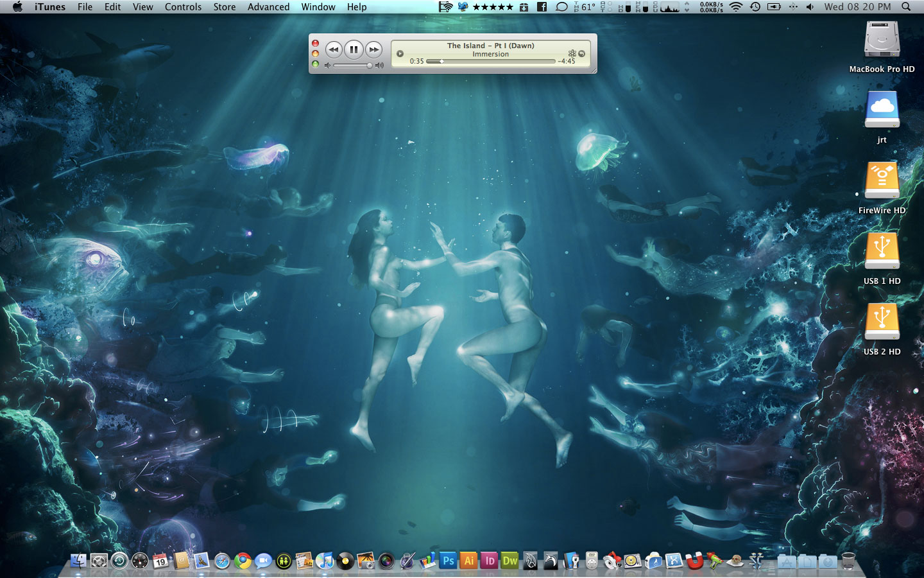Launch Dreamweaver from the Dock
This screenshot has height=578, width=924.
click(x=509, y=561)
